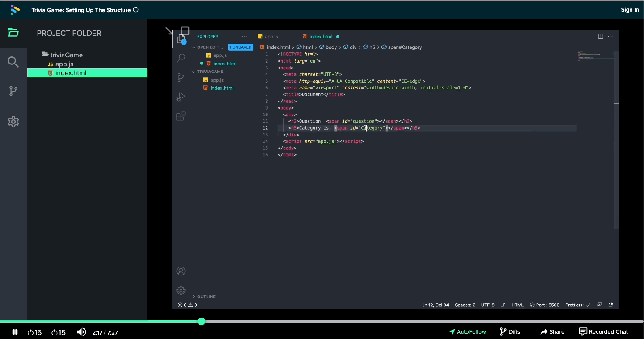Open Recorded Chat panel

(x=603, y=332)
